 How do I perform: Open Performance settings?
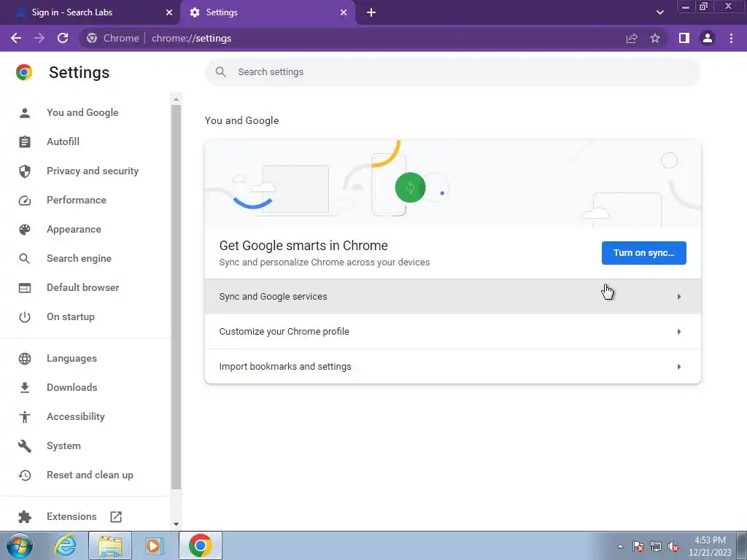(x=76, y=200)
